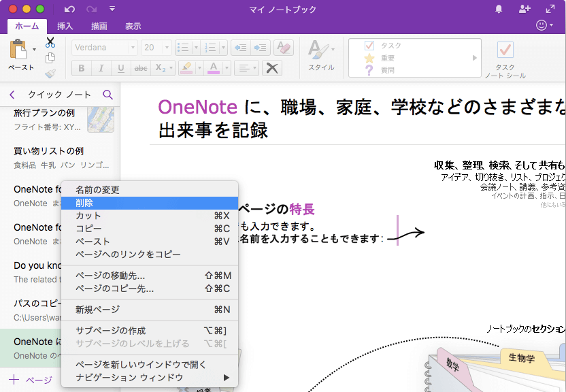
Task: Open the font color dropdown arrow
Action: click(x=227, y=68)
